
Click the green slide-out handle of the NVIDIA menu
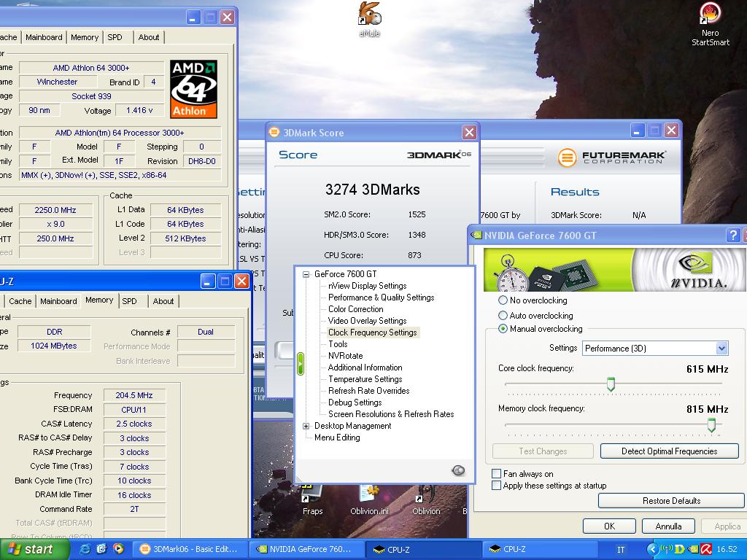pyautogui.click(x=300, y=364)
